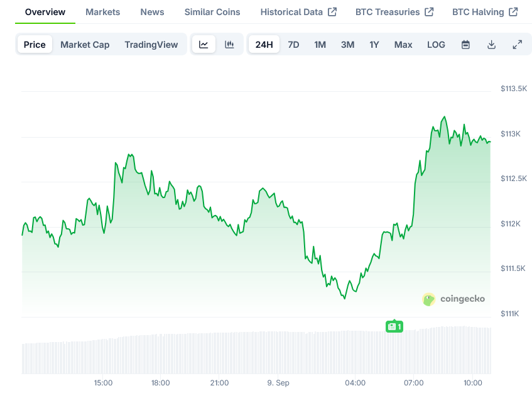
Task: Toggle LOG scale on chart
Action: point(436,45)
